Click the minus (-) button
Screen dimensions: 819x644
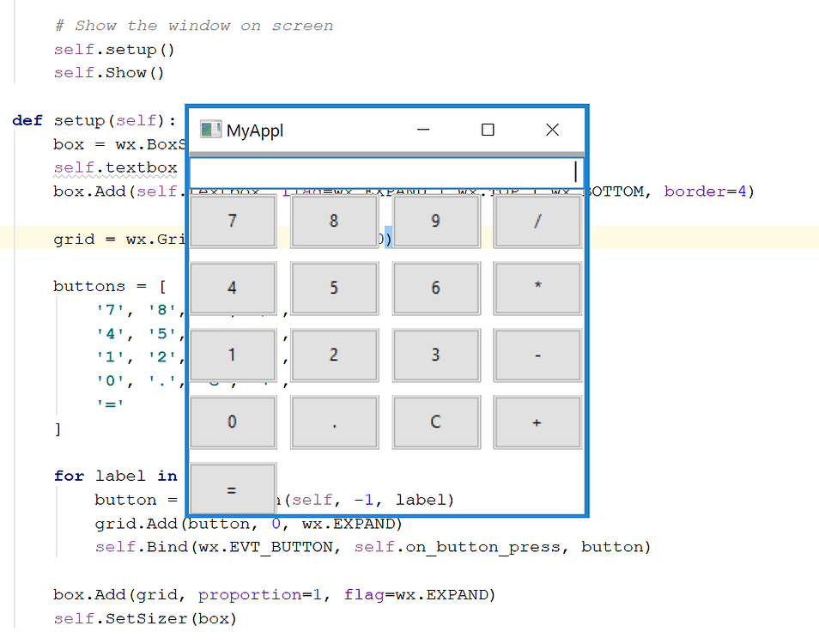(x=537, y=355)
